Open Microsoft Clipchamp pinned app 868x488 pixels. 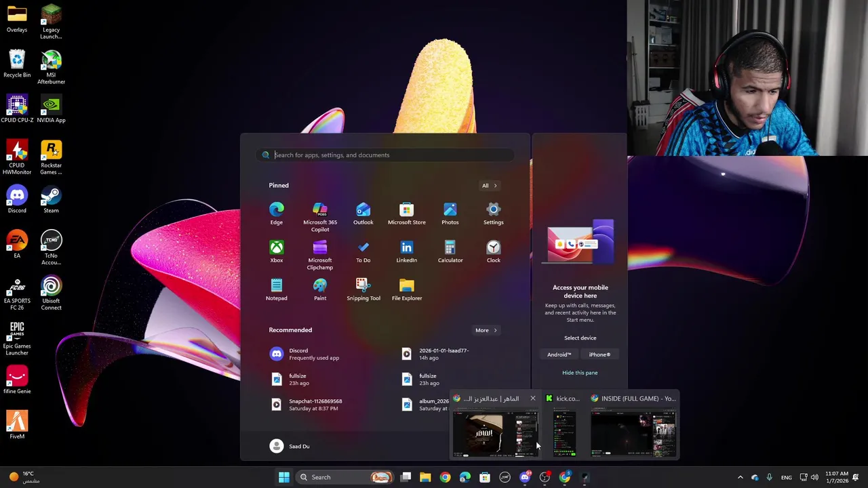click(x=320, y=255)
